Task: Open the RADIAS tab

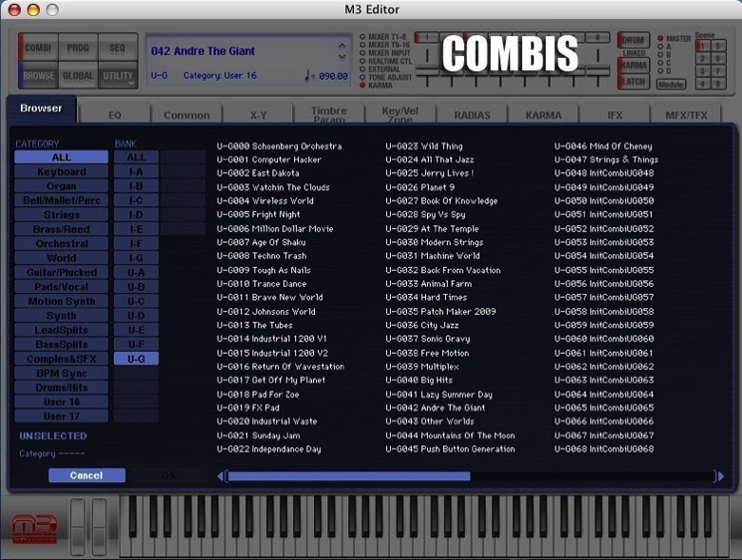Action: click(472, 115)
